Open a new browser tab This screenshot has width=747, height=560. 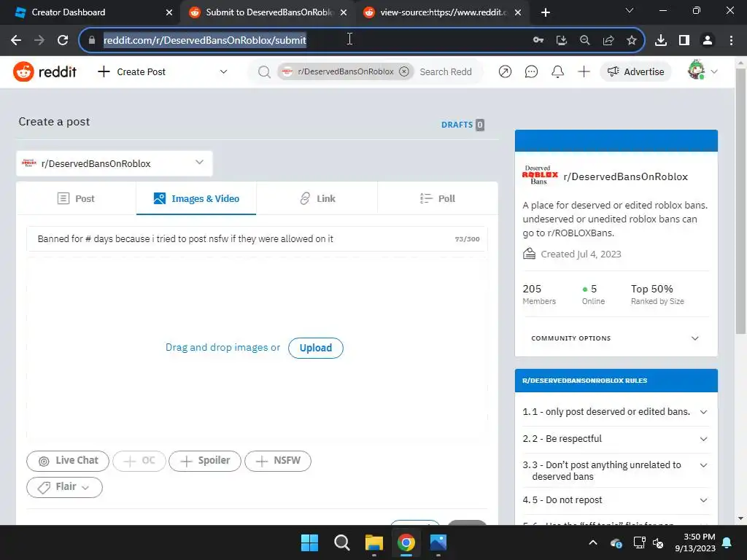point(546,12)
